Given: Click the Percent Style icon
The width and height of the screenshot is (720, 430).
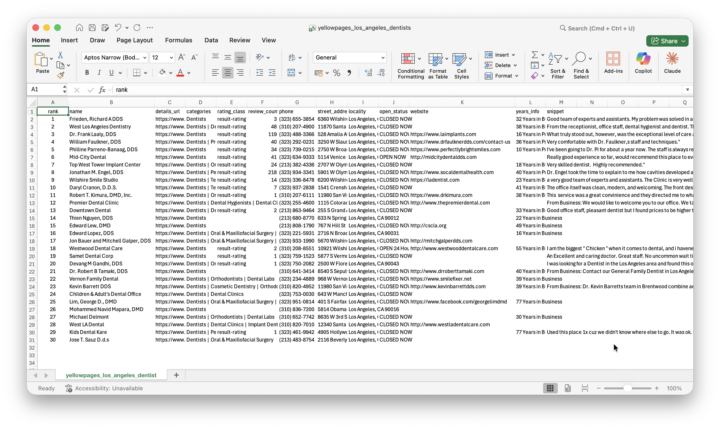Looking at the screenshot, I should pos(337,73).
